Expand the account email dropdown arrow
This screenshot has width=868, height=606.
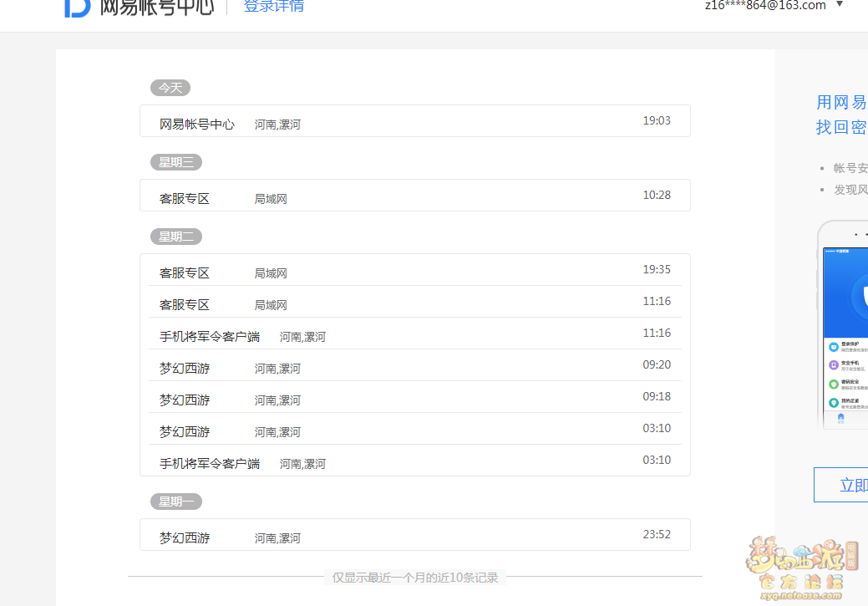tap(840, 4)
